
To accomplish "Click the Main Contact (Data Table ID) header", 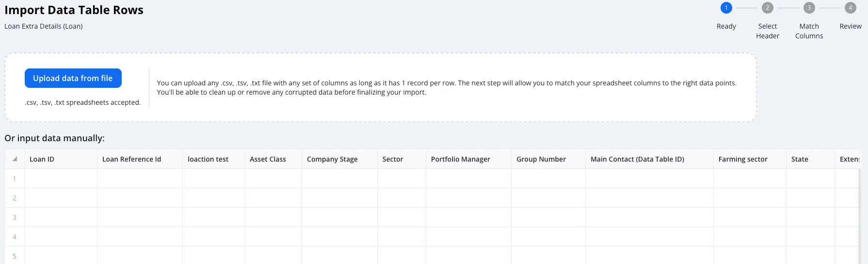I will pos(649,159).
